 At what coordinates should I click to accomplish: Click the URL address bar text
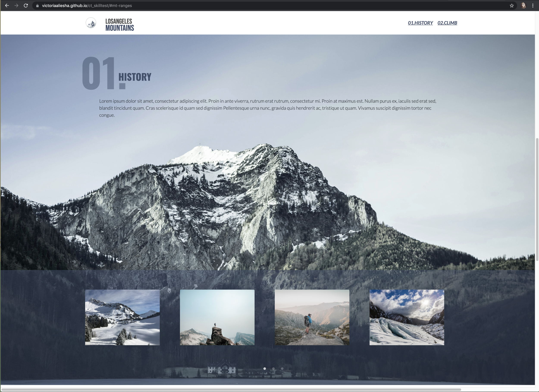click(x=87, y=6)
